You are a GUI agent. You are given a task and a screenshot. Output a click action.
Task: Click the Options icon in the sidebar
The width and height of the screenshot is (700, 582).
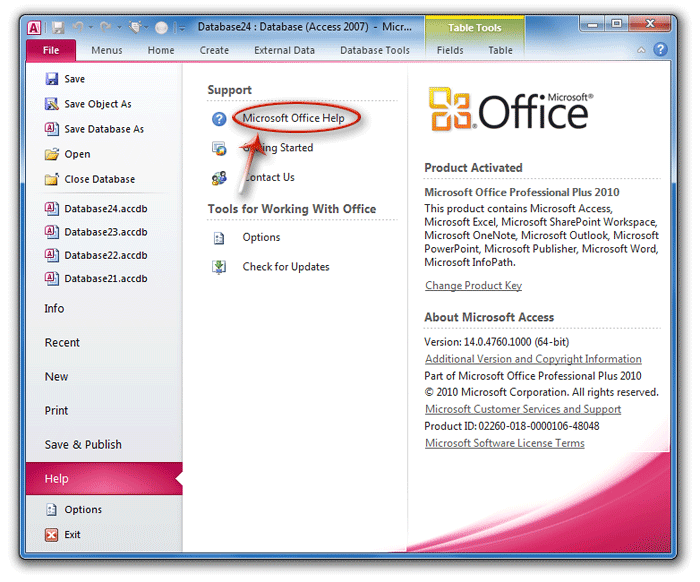(x=52, y=509)
